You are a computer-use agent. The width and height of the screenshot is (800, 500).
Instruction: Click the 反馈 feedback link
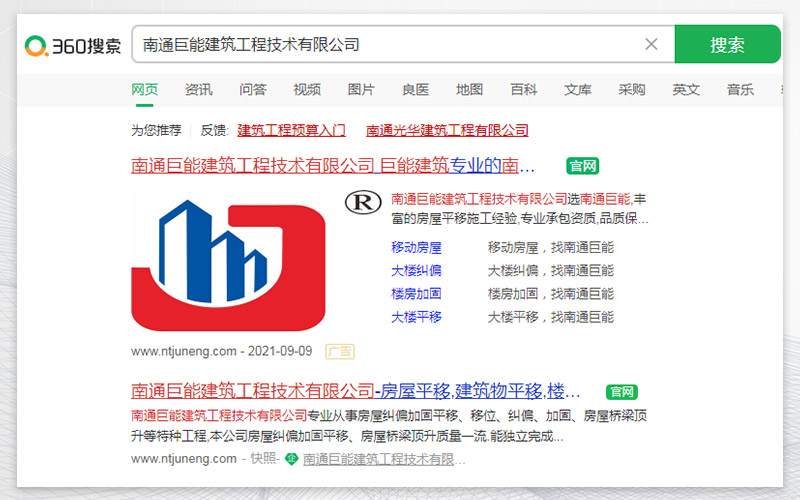(x=214, y=130)
